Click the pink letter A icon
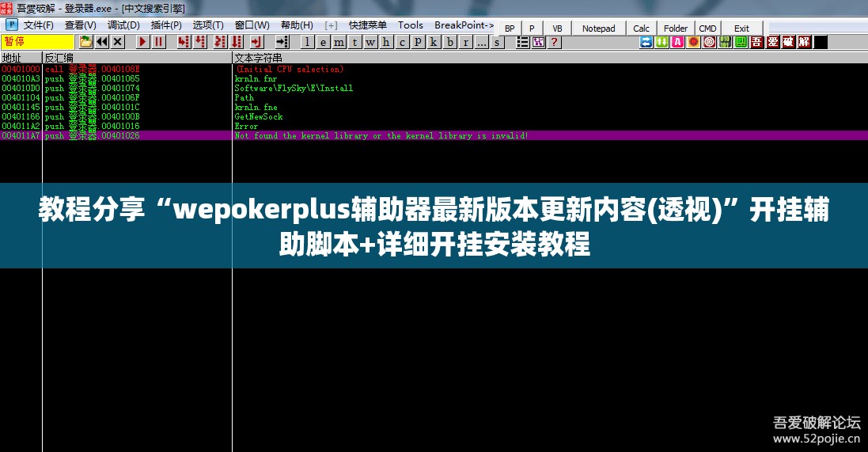The width and height of the screenshot is (868, 452). click(x=677, y=42)
